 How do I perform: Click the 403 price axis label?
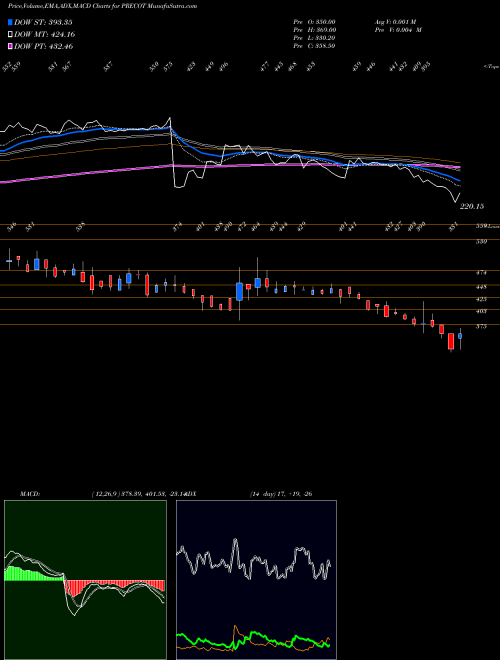coord(481,311)
